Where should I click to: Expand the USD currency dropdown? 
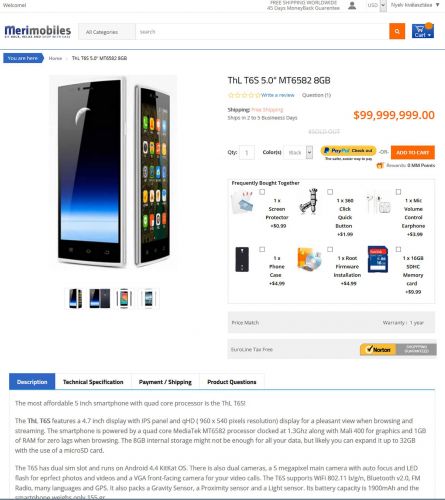[x=377, y=5]
